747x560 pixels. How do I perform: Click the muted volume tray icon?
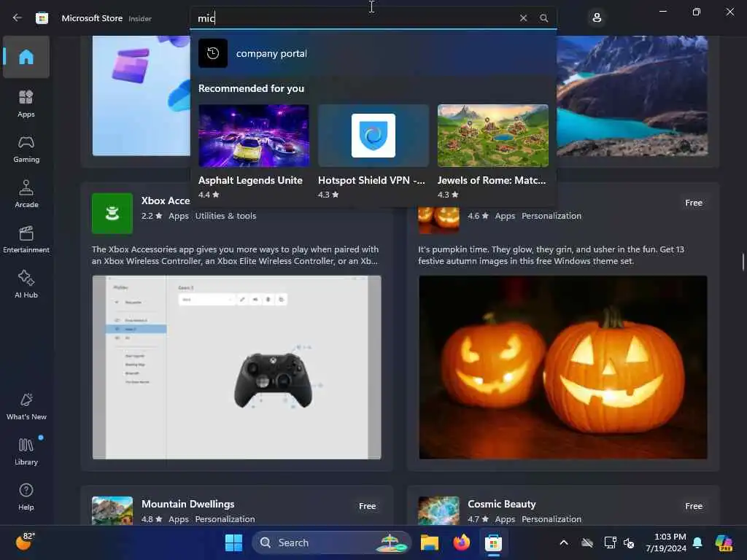point(629,542)
